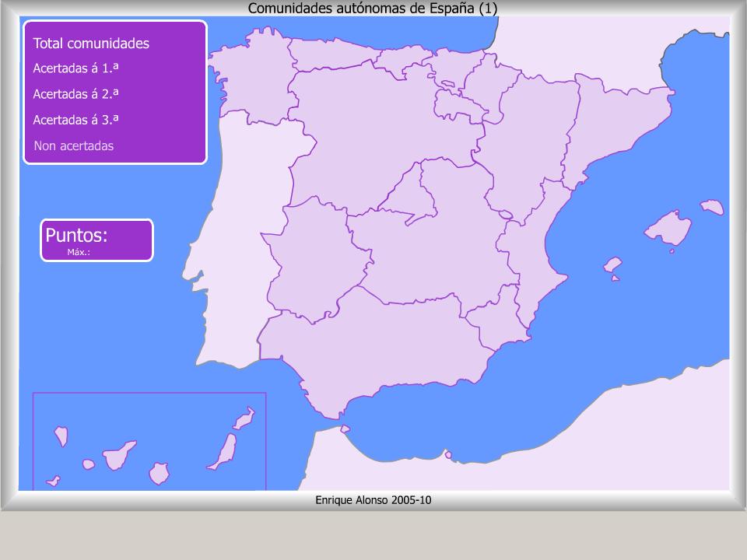Click the 'Máx.:' label
The height and width of the screenshot is (560, 747).
coord(79,252)
